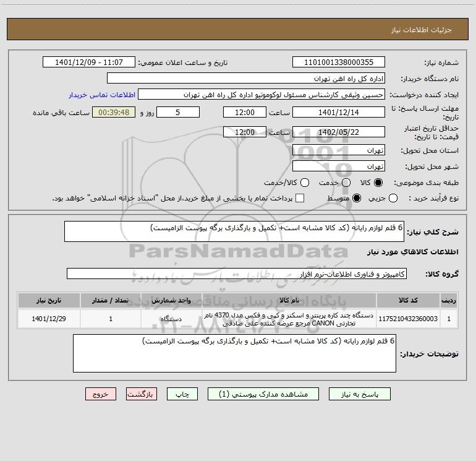The height and width of the screenshot is (461, 476).
Task: Click the پاسخ به نیاز button
Action: pos(360,394)
